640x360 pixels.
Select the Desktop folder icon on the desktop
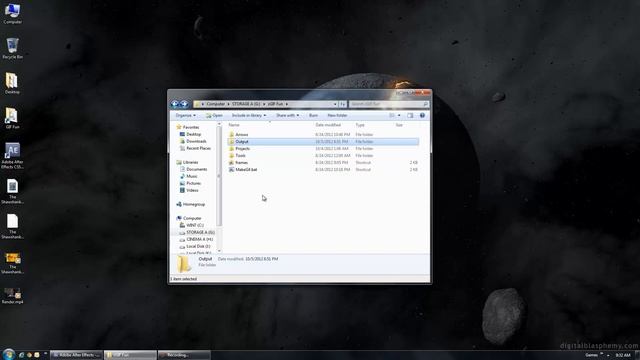click(x=12, y=84)
